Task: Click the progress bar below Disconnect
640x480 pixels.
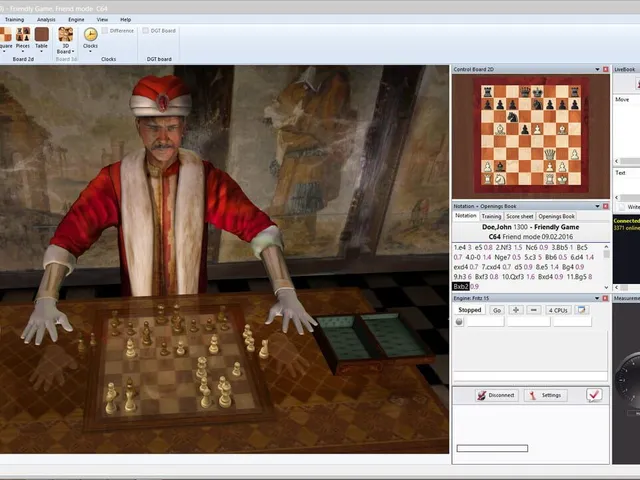Action: click(492, 449)
